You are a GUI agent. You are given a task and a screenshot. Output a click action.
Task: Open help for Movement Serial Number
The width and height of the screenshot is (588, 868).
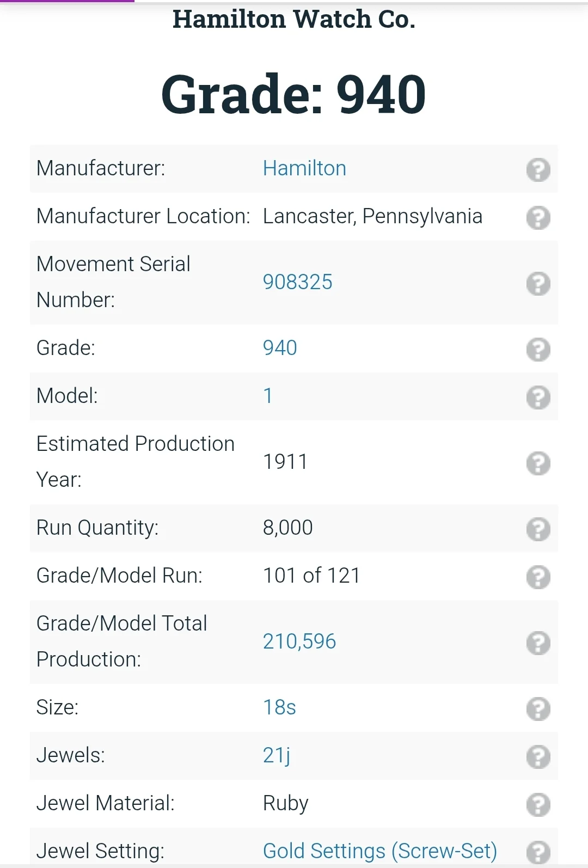click(x=538, y=283)
